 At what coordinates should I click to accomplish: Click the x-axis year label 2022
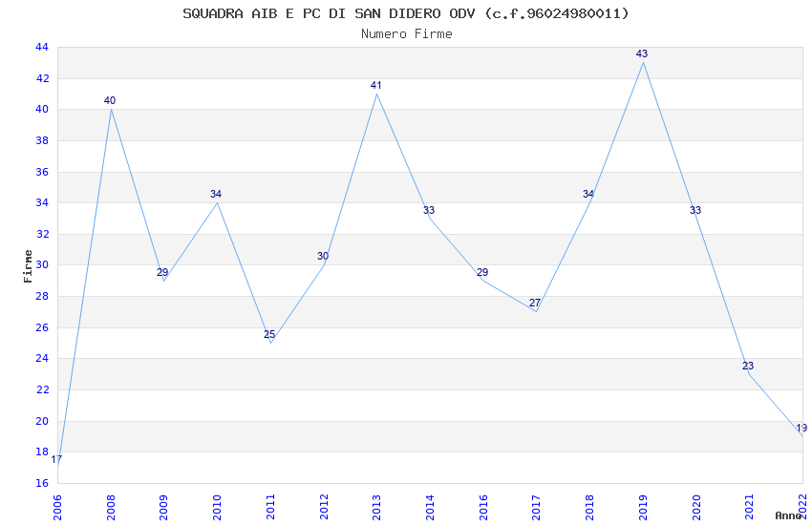click(x=802, y=507)
